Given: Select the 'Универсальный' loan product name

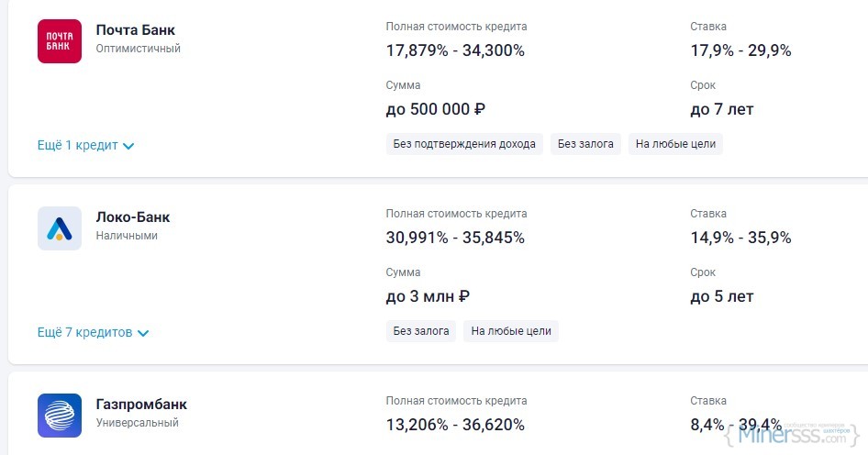Looking at the screenshot, I should click(137, 423).
